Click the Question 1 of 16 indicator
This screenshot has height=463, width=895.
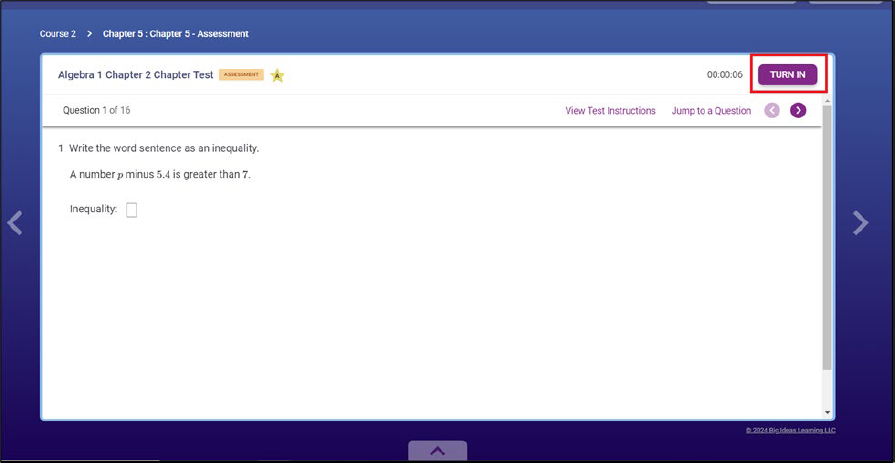coord(97,110)
